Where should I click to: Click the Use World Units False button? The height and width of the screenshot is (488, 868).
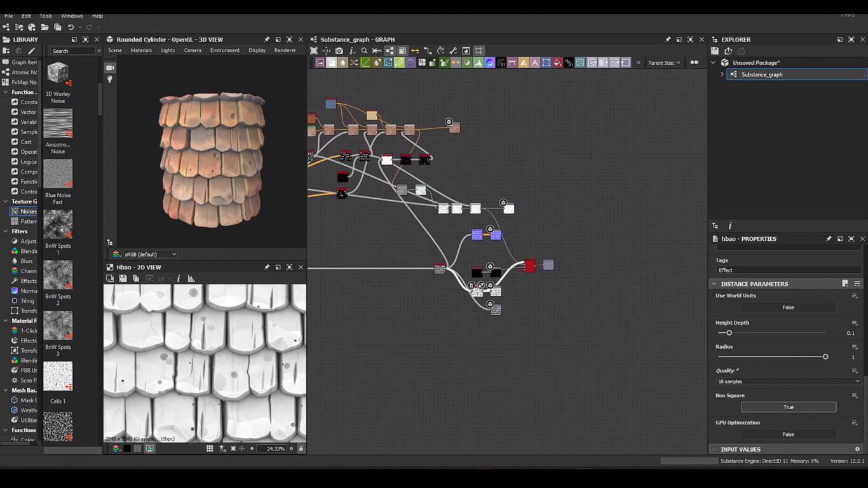[788, 308]
